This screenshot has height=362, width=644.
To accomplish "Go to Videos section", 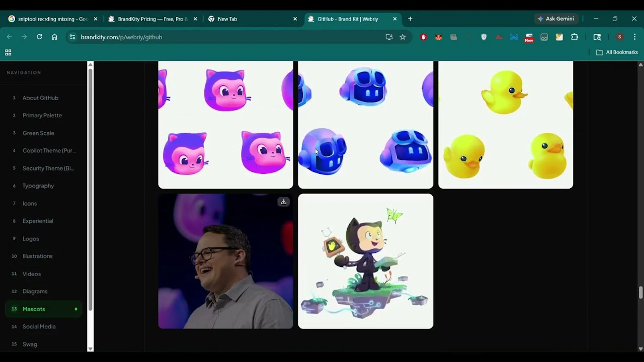I will pos(43,274).
